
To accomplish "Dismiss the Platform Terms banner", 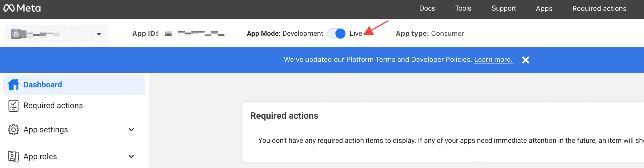I will coord(525,60).
